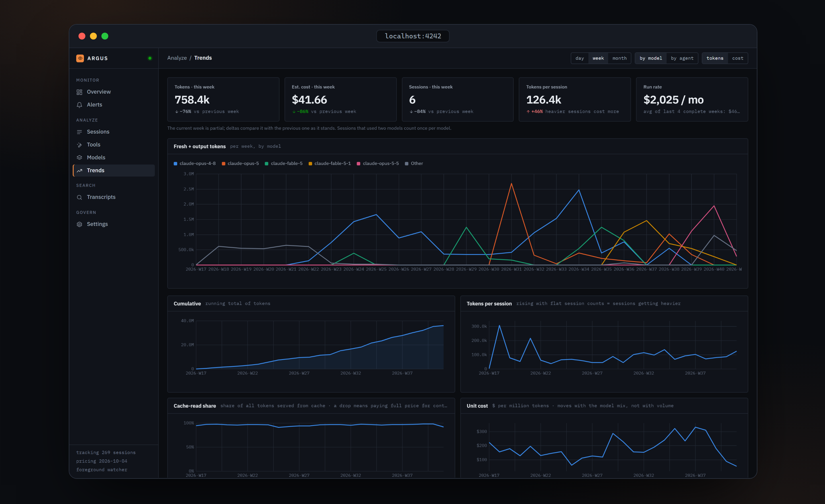825x504 pixels.
Task: Open the Models page
Action: (113, 157)
